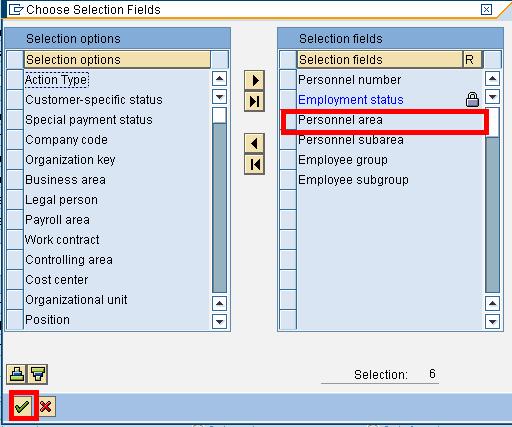Click the sort descending icon

37,374
